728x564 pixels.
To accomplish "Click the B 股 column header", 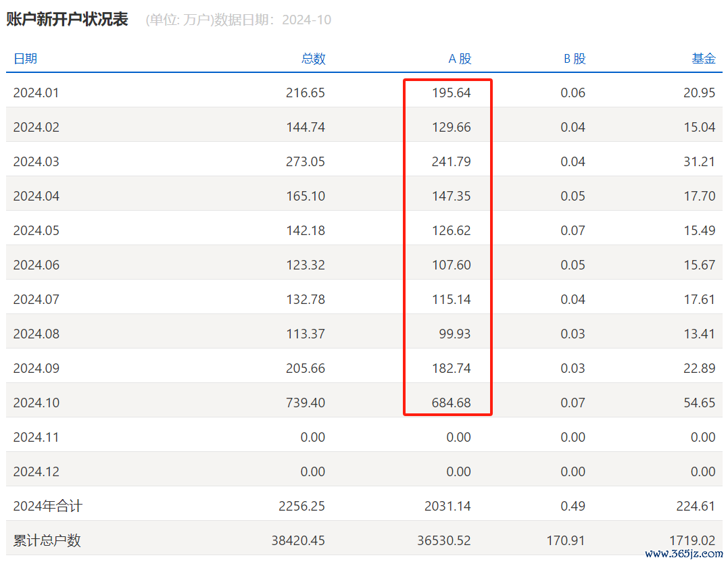I will 574,59.
